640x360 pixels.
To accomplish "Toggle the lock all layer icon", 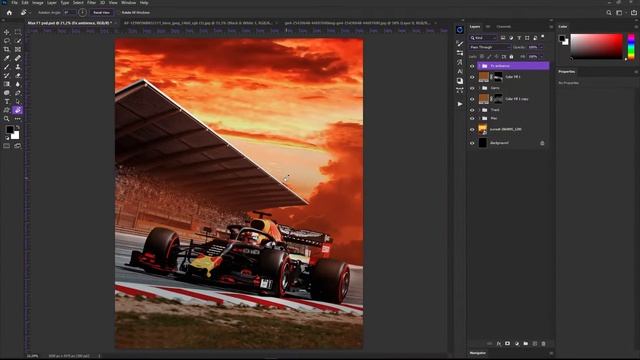I will click(x=511, y=57).
